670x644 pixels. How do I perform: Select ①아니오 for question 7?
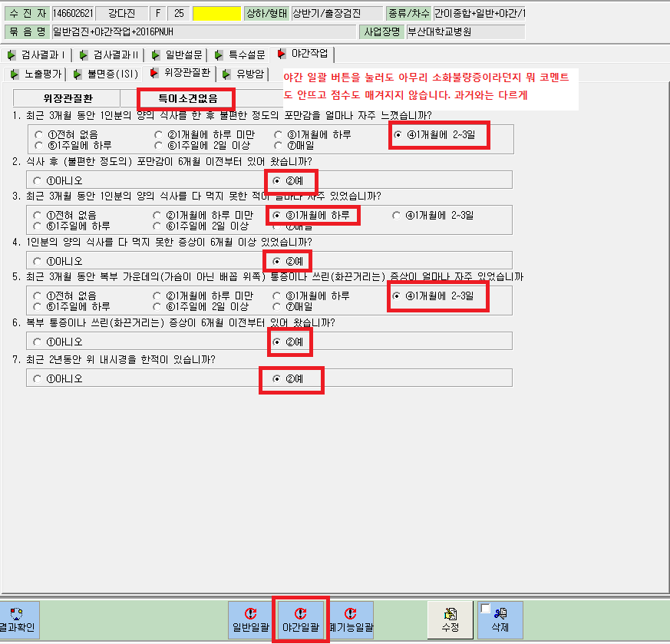[37, 379]
